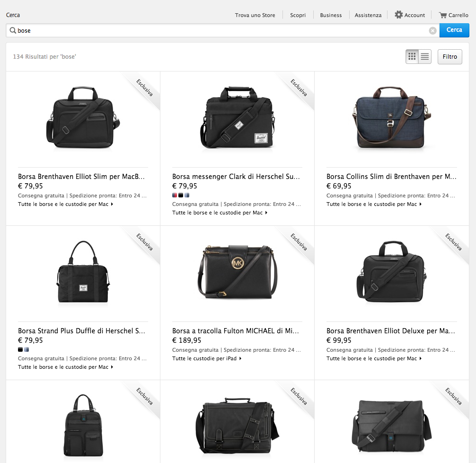Click the magnifying glass search icon
Image resolution: width=476 pixels, height=463 pixels.
(13, 30)
